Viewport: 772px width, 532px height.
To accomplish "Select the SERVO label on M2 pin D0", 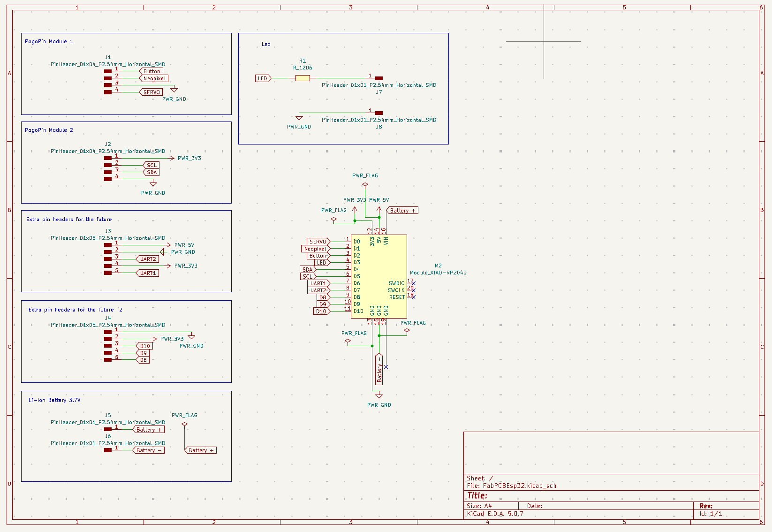I will tap(318, 242).
